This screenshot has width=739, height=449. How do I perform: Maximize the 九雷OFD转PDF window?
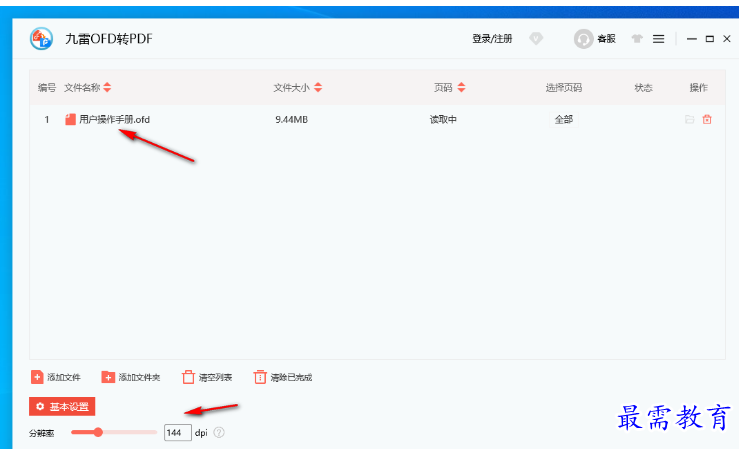point(709,39)
